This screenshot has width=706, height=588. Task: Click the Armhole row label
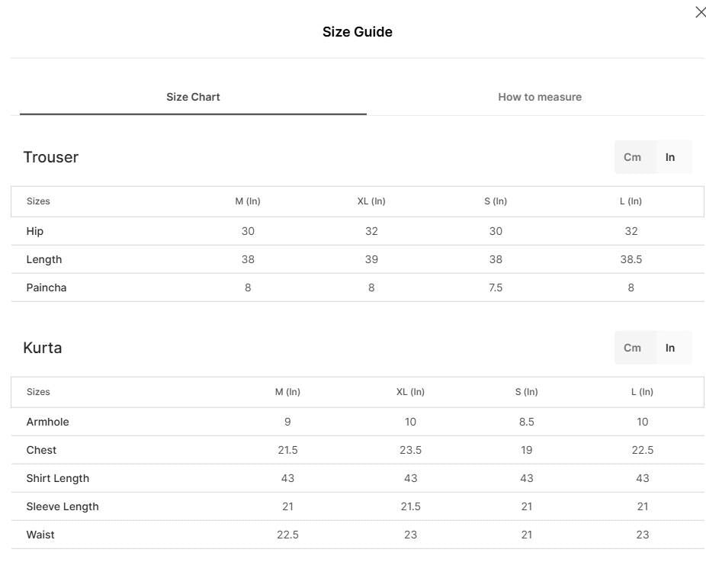pos(48,422)
